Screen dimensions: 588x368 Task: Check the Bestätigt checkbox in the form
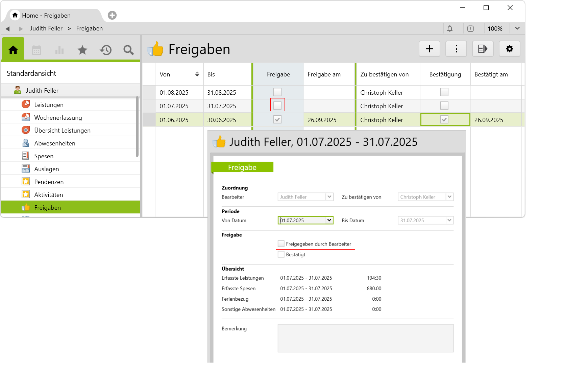281,254
